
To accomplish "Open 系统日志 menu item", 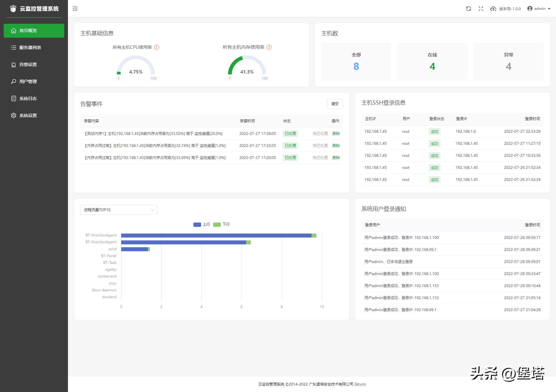I will click(34, 98).
